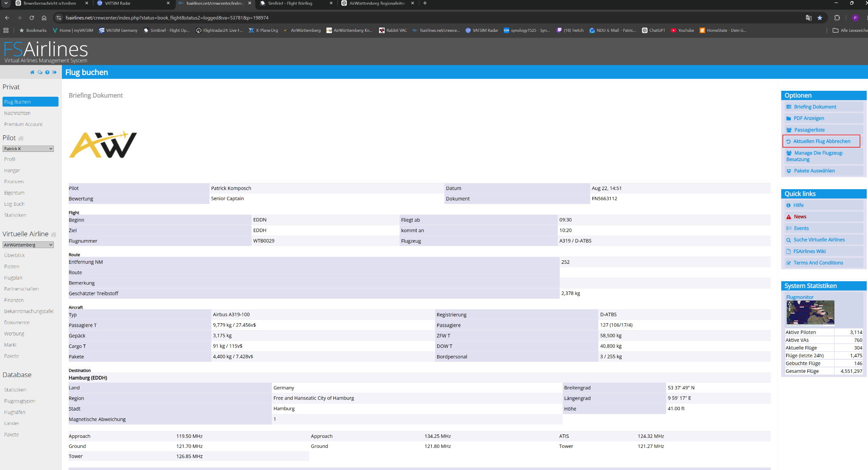Click the browser address bar URL
Image resolution: width=868 pixels, height=470 pixels.
click(167, 18)
